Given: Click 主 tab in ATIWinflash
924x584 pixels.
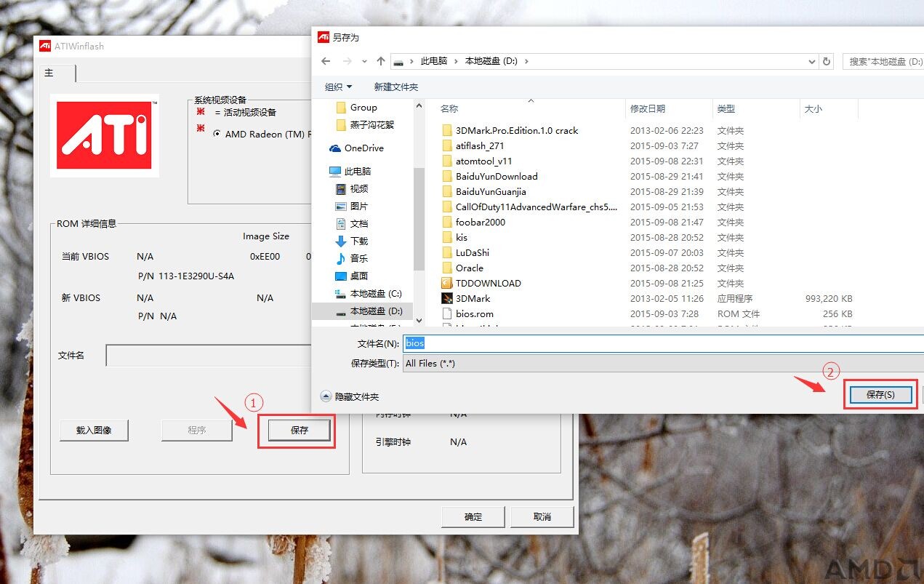Looking at the screenshot, I should click(57, 73).
